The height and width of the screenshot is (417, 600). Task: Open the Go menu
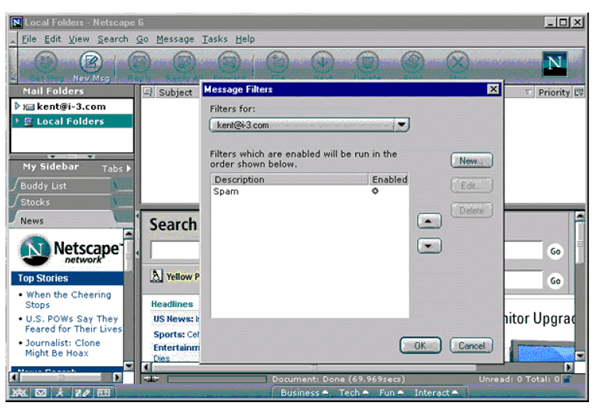142,39
